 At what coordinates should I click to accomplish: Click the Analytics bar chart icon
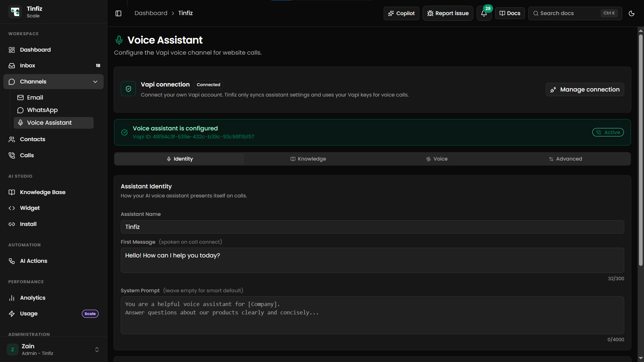click(x=12, y=298)
